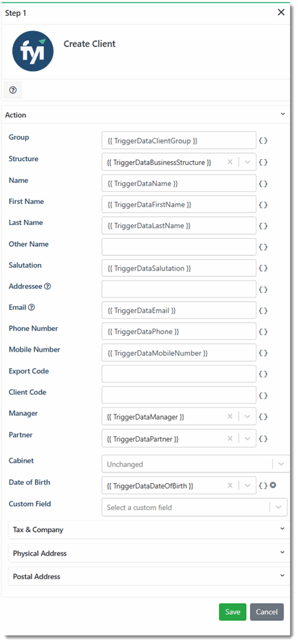Open the Partner dropdown arrow

coord(247,439)
